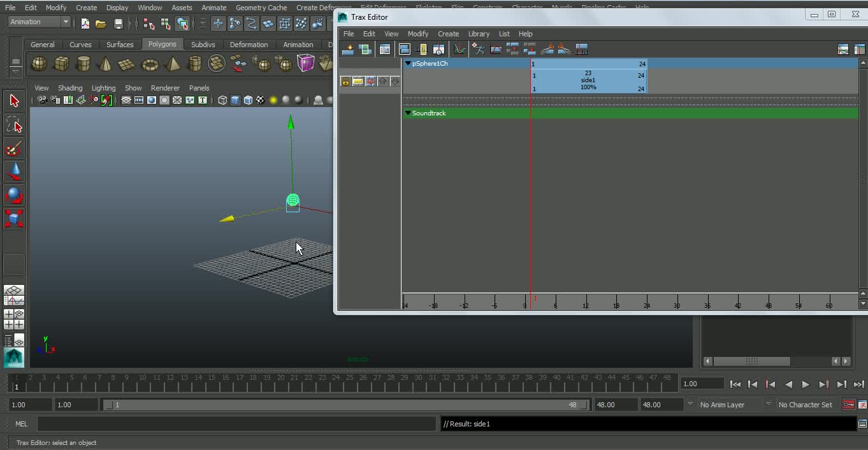868x450 pixels.
Task: Click the channel panel horizontal scrollbar
Action: (x=751, y=361)
